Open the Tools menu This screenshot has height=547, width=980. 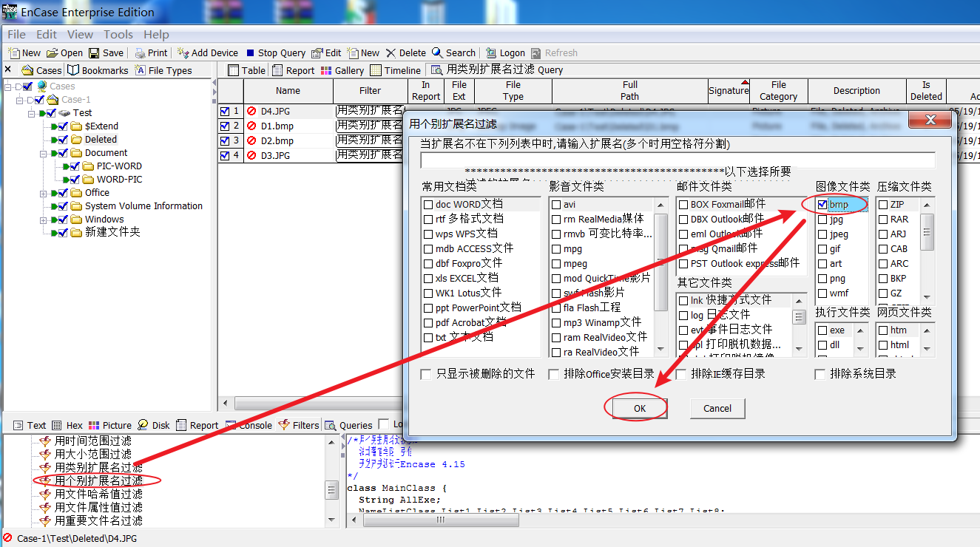tap(118, 34)
